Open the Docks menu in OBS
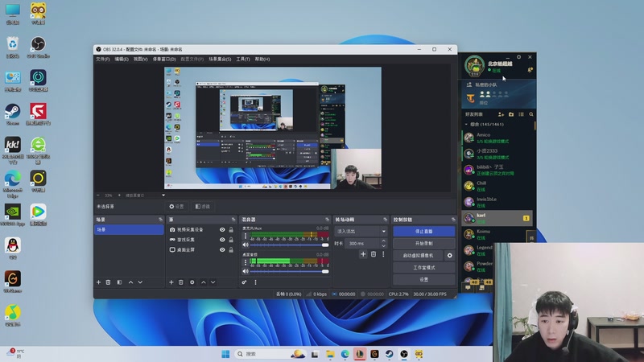The width and height of the screenshot is (644, 362). (164, 59)
